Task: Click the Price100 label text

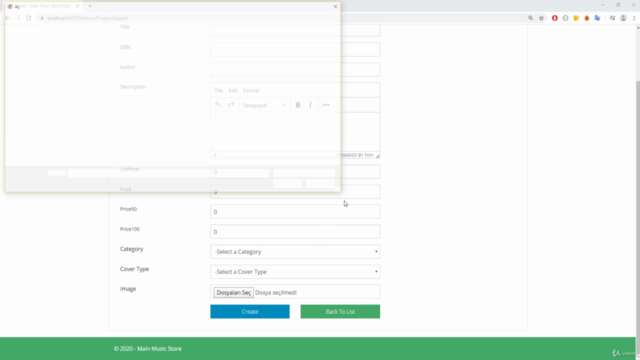Action: (130, 229)
